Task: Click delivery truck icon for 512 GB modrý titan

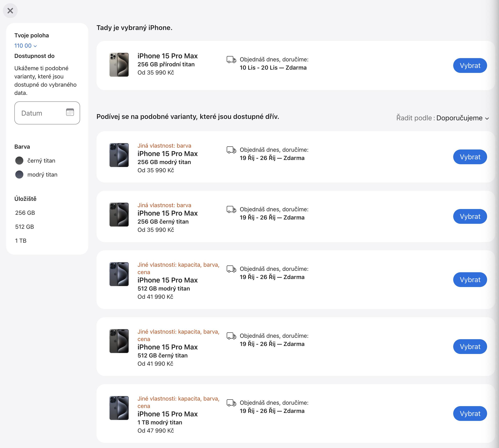Action: [x=231, y=269]
